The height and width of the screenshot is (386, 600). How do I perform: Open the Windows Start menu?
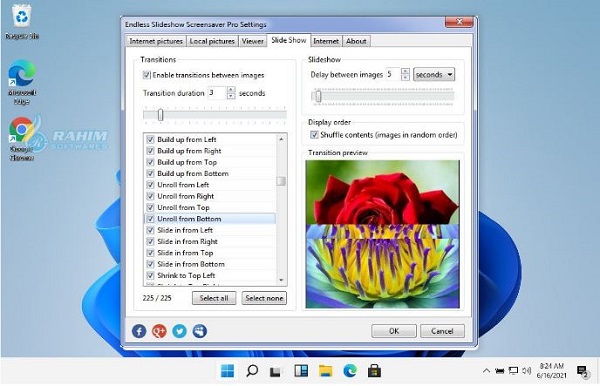pyautogui.click(x=227, y=371)
